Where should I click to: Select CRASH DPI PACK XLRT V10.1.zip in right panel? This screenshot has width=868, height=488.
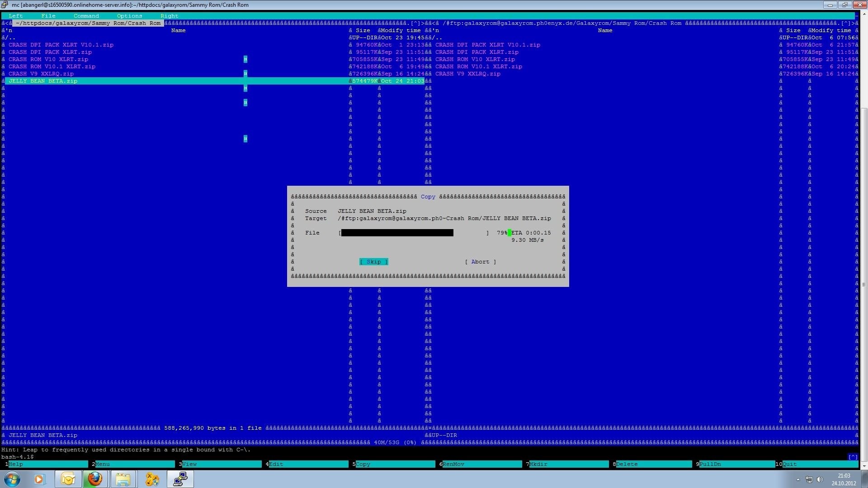click(x=488, y=45)
